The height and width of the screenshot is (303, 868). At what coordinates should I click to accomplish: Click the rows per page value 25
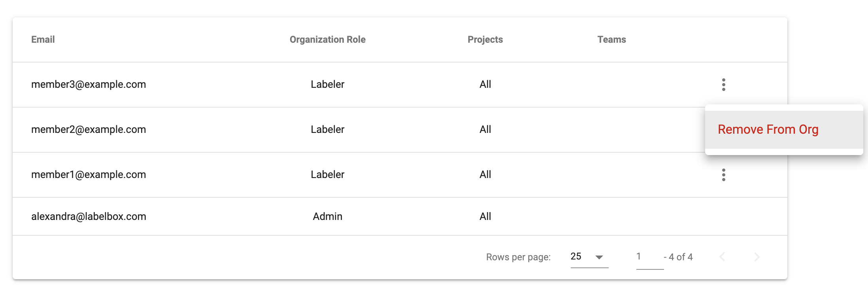(x=576, y=256)
